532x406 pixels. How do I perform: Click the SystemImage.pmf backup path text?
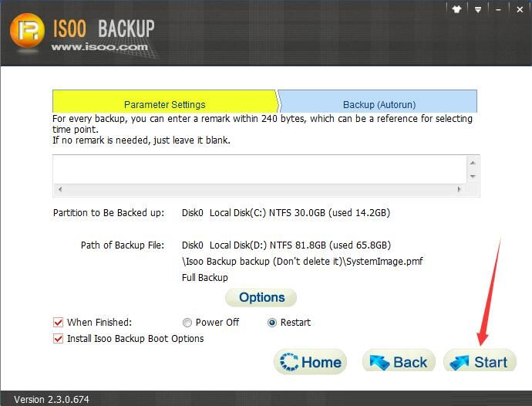click(x=302, y=261)
